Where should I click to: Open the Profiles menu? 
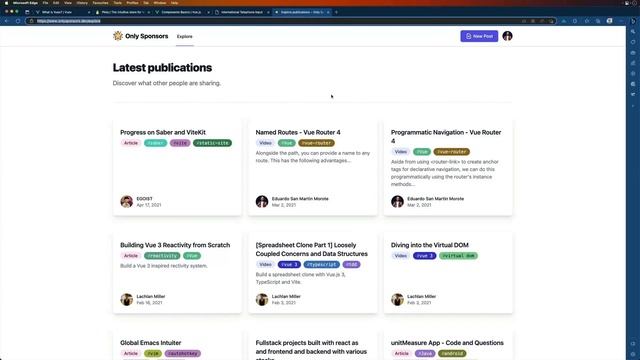(x=132, y=3)
